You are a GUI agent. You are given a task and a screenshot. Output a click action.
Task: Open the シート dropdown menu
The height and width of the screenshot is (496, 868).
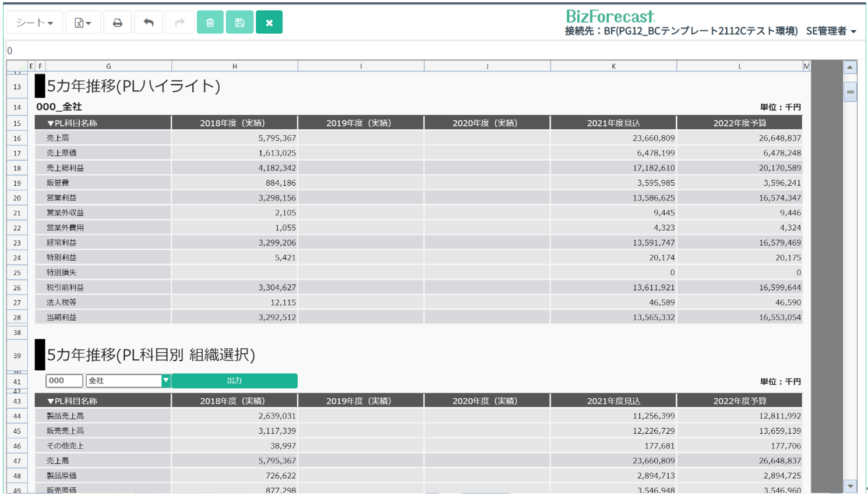point(34,23)
